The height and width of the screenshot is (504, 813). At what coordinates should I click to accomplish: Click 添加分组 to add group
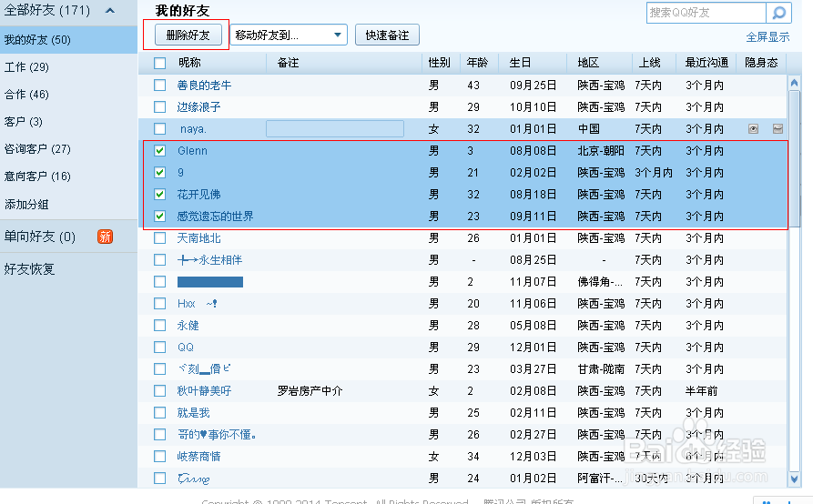point(26,204)
